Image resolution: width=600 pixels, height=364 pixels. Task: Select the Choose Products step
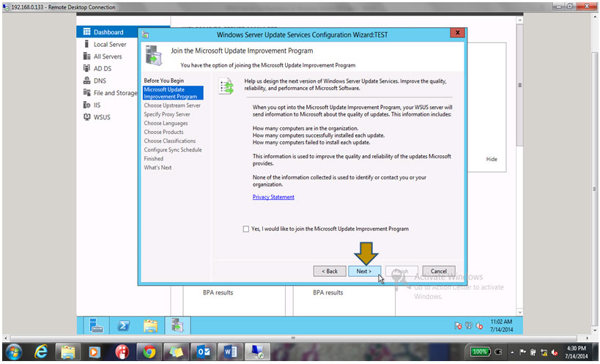pyautogui.click(x=163, y=132)
